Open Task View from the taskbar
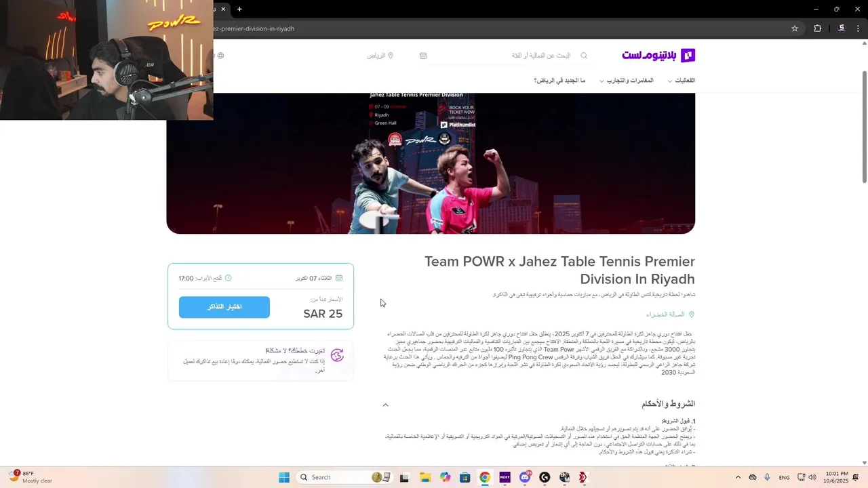This screenshot has width=868, height=488. pos(404,477)
